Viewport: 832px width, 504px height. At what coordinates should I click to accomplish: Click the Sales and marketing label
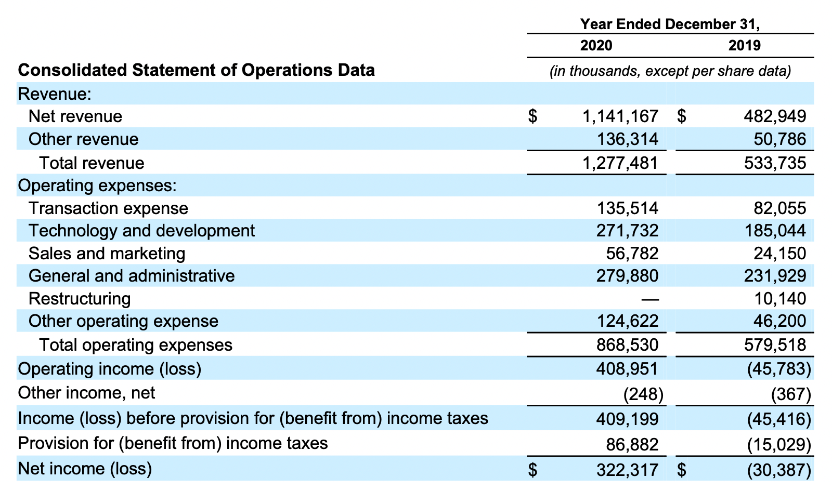(x=107, y=254)
